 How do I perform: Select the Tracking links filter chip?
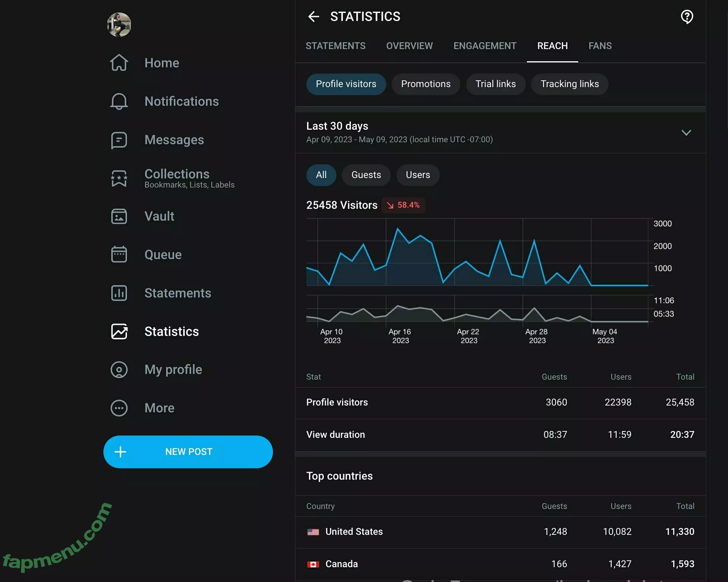pyautogui.click(x=569, y=84)
